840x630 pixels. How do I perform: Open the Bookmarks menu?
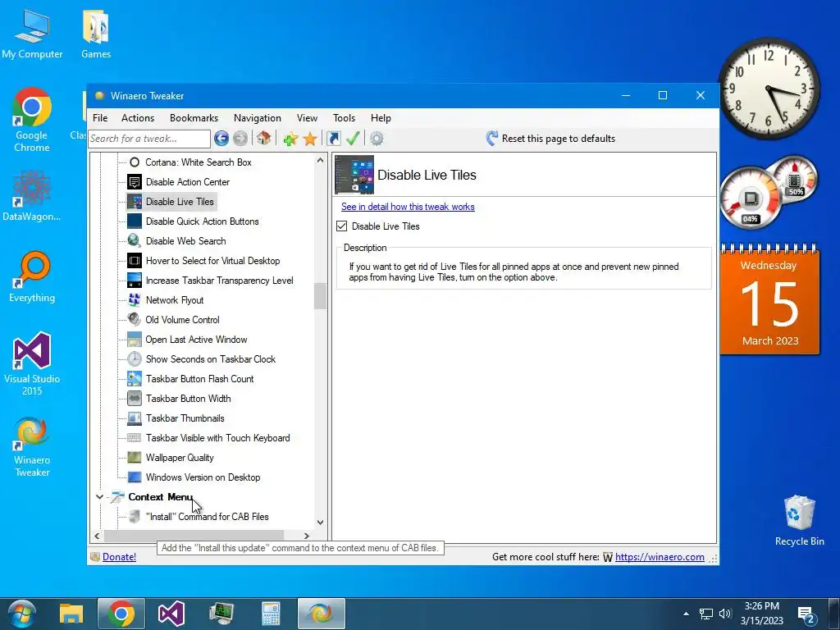click(x=194, y=118)
